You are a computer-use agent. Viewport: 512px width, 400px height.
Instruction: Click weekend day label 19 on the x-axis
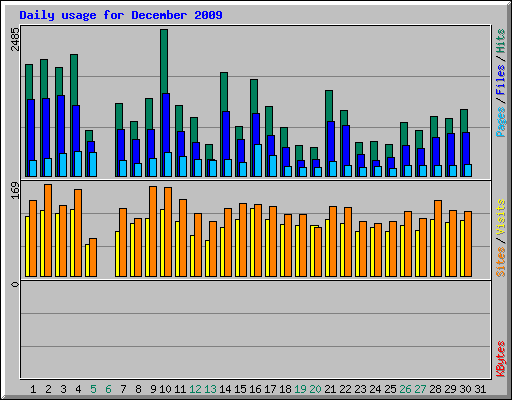click(x=300, y=389)
